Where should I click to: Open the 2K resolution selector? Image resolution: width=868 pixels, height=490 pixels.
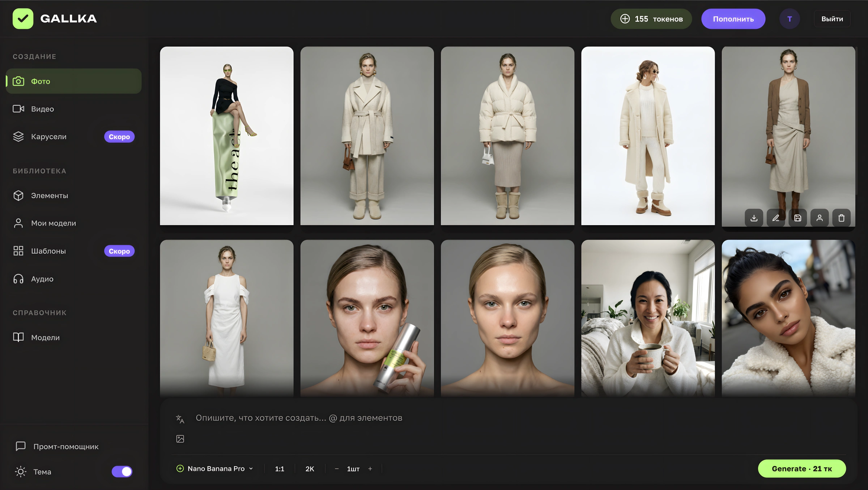pyautogui.click(x=310, y=469)
